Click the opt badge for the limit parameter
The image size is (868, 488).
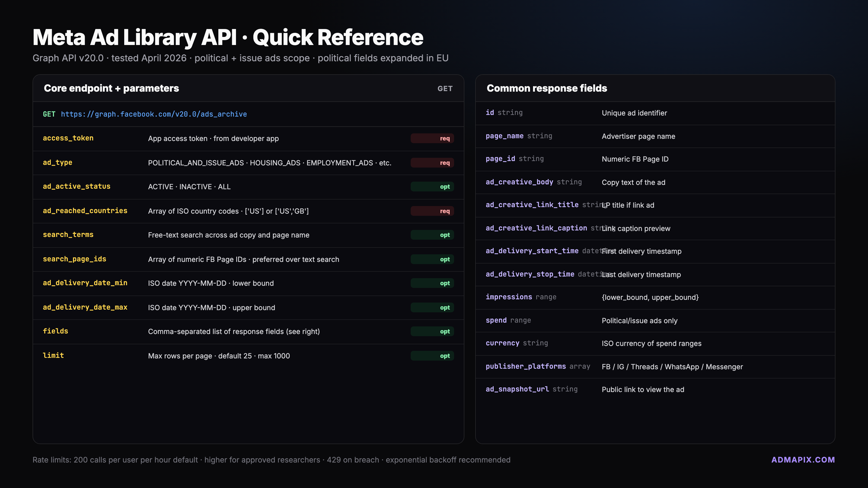point(432,356)
